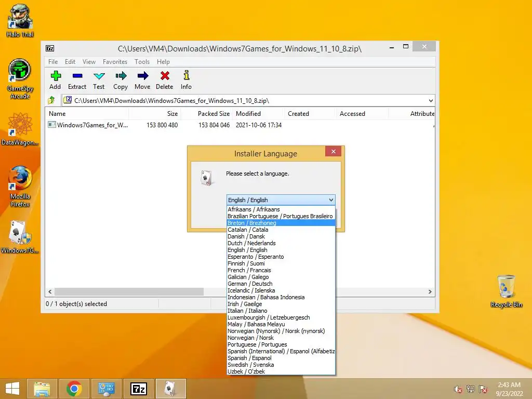The image size is (532, 399).
Task: Open the View menu
Action: click(x=89, y=62)
